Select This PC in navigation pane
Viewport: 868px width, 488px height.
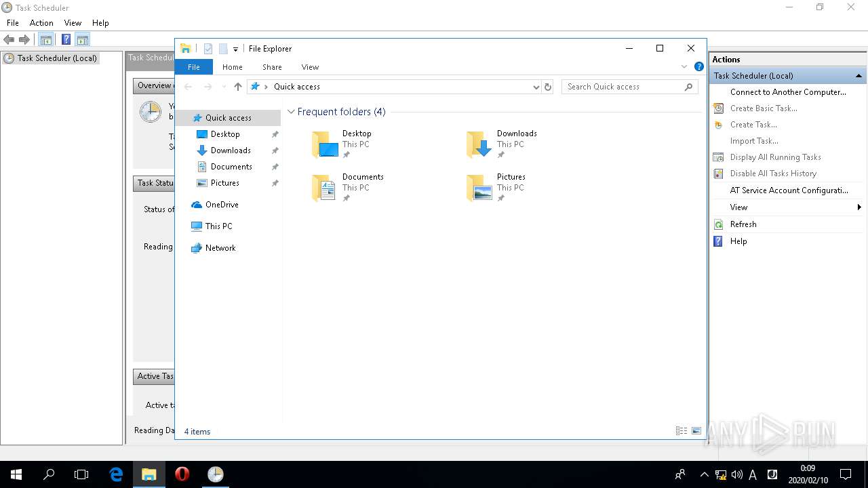pyautogui.click(x=218, y=226)
